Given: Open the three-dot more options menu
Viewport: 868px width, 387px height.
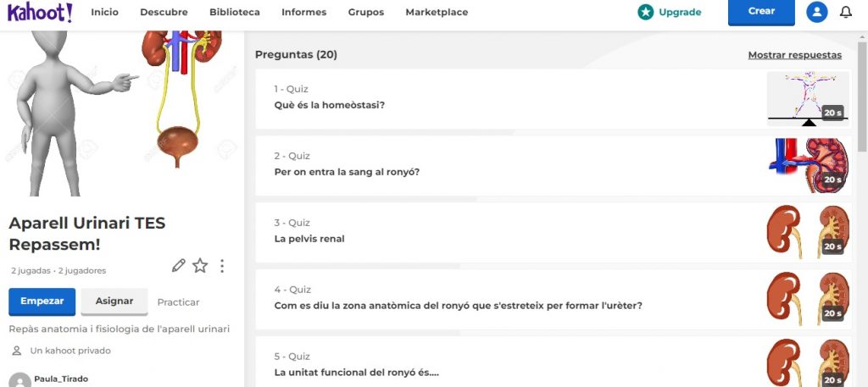Looking at the screenshot, I should 222,266.
